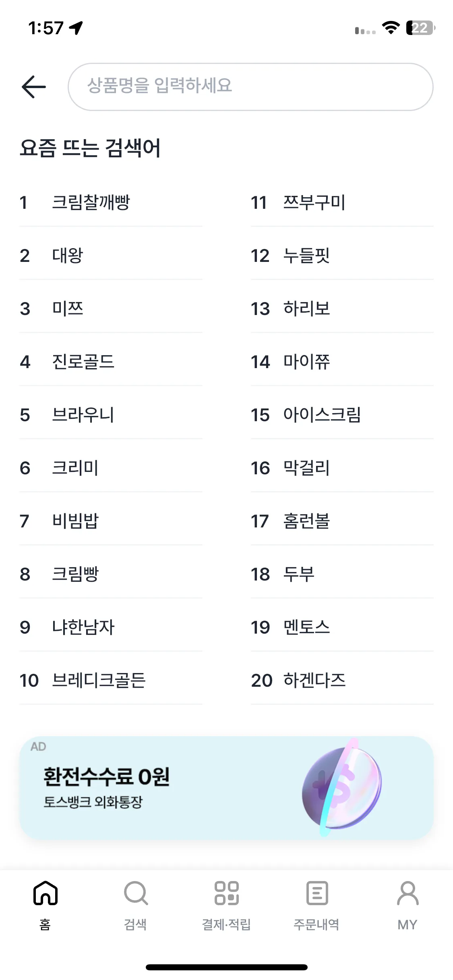Select trending keyword 진로골드
The image size is (453, 980).
point(83,362)
